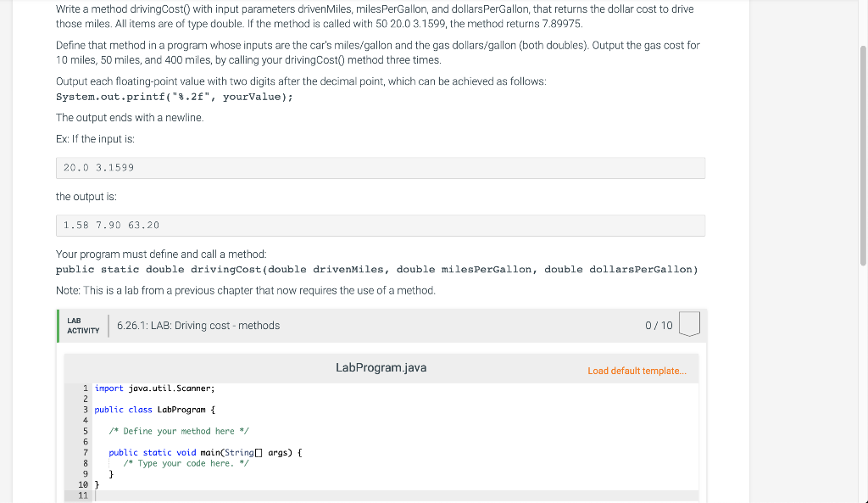Click the page vertical scrollbar thumb
Screen dimensions: 868x503
coord(862,155)
